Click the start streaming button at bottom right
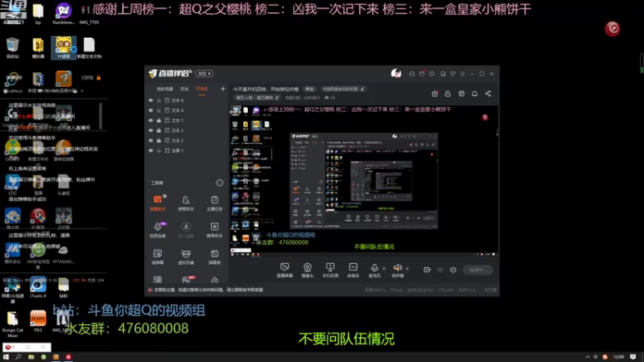644x362 pixels. point(477,269)
